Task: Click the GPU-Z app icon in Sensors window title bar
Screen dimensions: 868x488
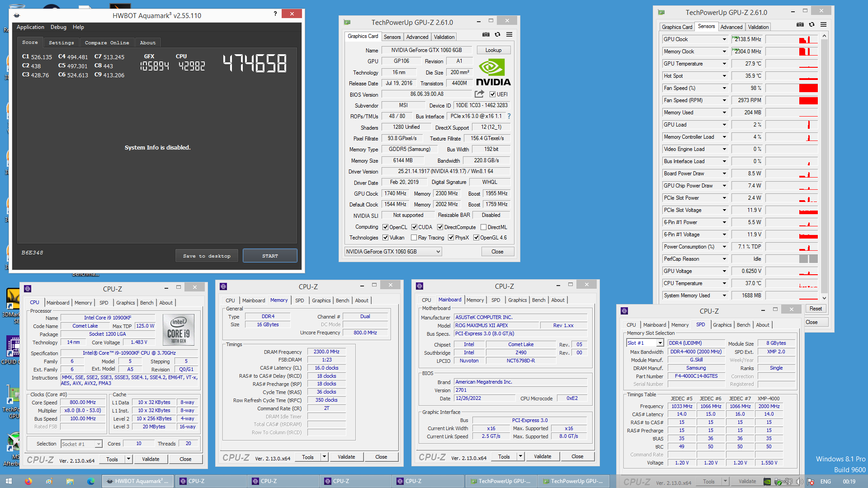Action: pyautogui.click(x=661, y=12)
